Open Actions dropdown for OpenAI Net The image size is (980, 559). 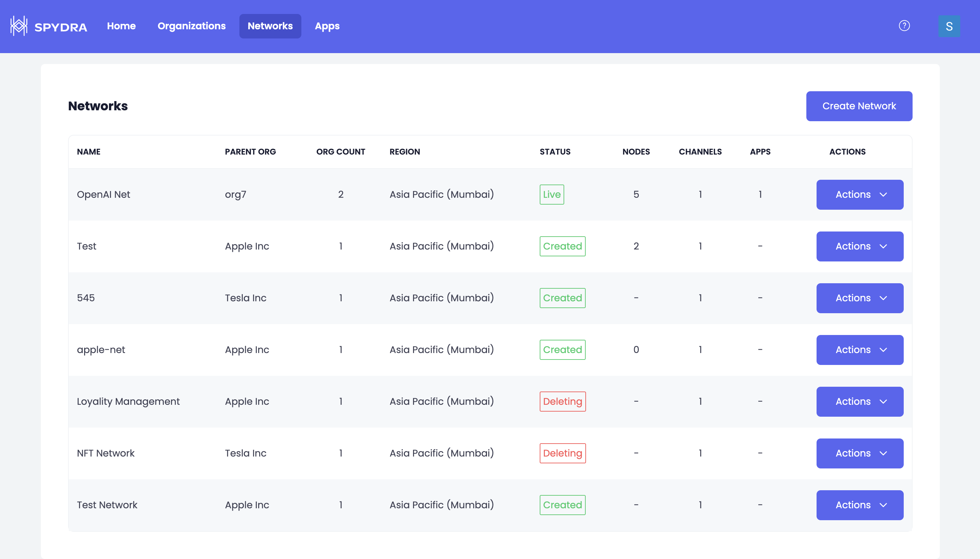[x=859, y=195]
